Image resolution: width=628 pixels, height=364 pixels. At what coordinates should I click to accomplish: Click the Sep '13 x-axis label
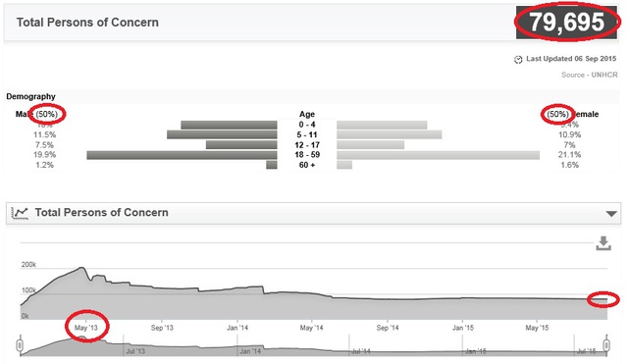[x=162, y=328]
